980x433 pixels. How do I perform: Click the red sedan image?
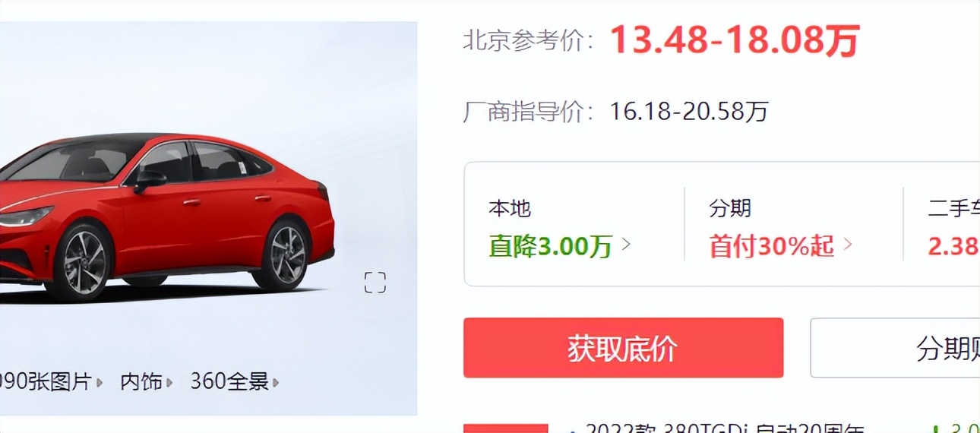click(x=167, y=216)
